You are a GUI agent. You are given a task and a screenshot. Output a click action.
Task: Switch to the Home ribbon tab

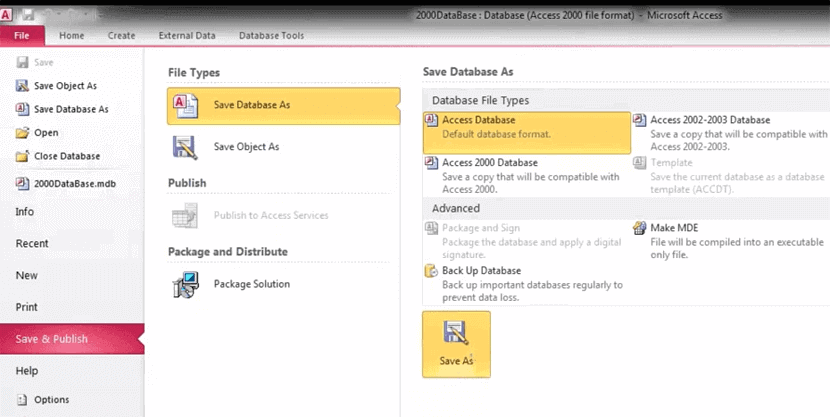pyautogui.click(x=71, y=36)
